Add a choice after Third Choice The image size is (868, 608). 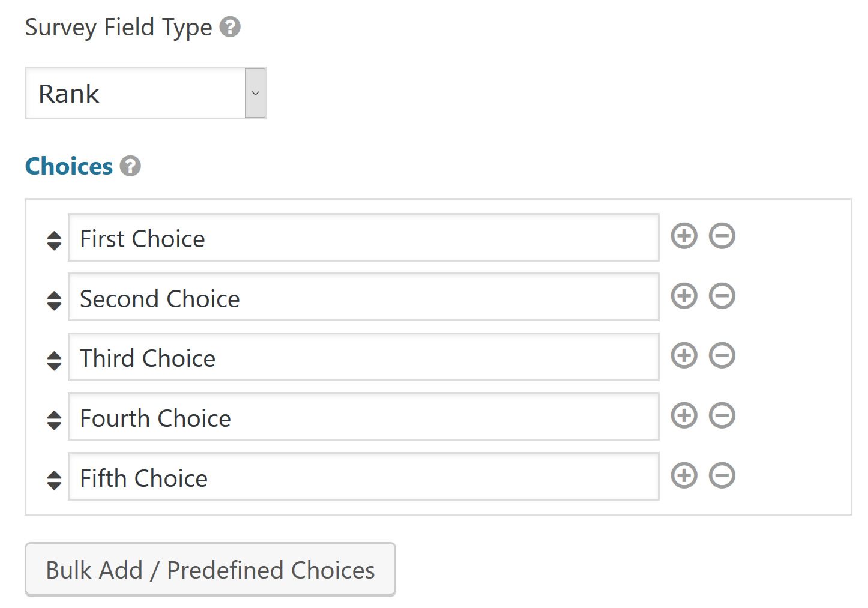(x=684, y=355)
